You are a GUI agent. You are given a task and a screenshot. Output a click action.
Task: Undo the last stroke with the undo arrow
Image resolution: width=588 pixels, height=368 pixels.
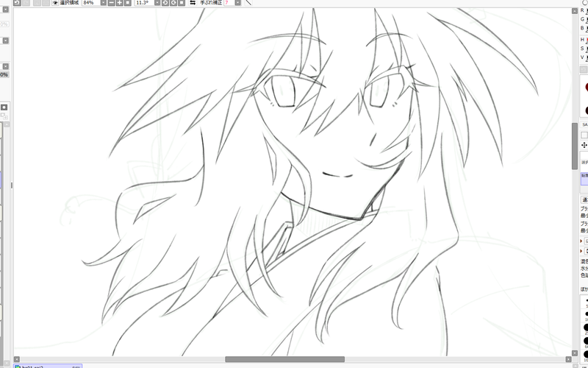17,2
